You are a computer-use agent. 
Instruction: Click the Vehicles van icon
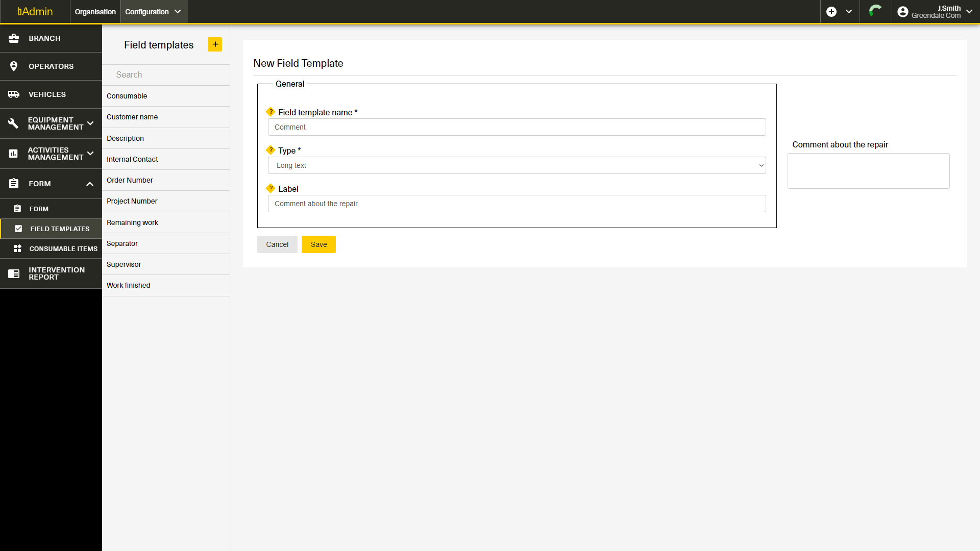click(14, 94)
